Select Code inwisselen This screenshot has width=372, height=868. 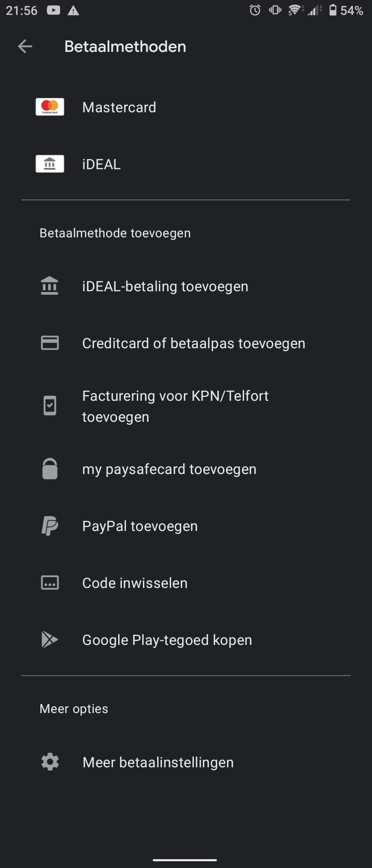click(186, 583)
